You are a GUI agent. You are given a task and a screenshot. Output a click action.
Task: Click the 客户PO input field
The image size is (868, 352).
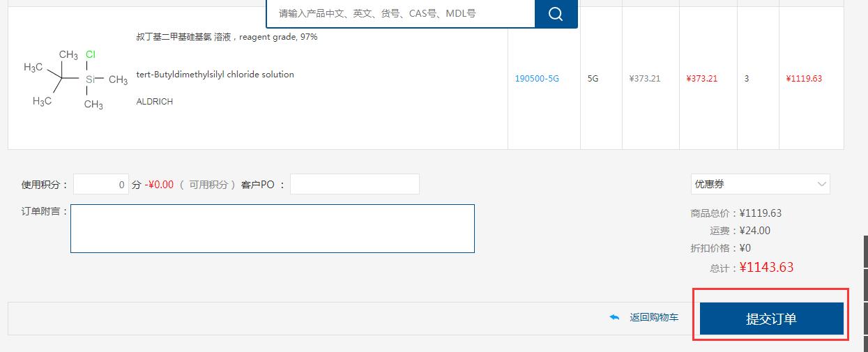click(x=354, y=184)
